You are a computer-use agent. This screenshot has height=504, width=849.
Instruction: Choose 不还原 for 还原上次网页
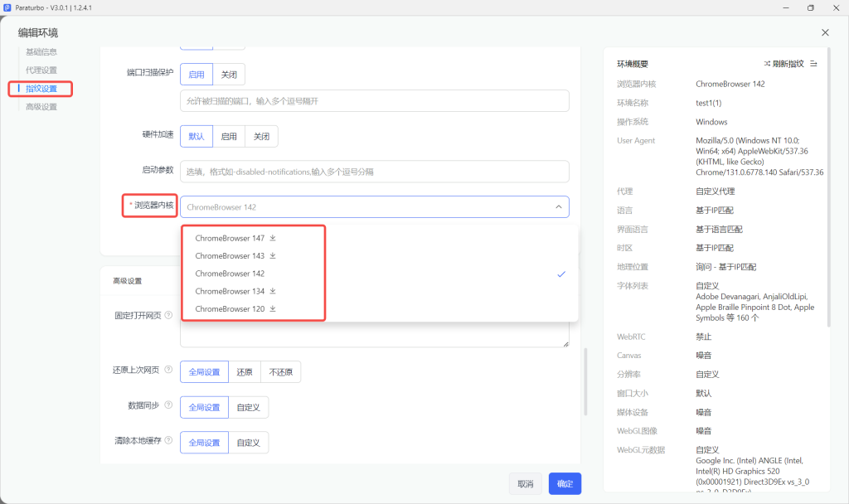click(x=280, y=372)
